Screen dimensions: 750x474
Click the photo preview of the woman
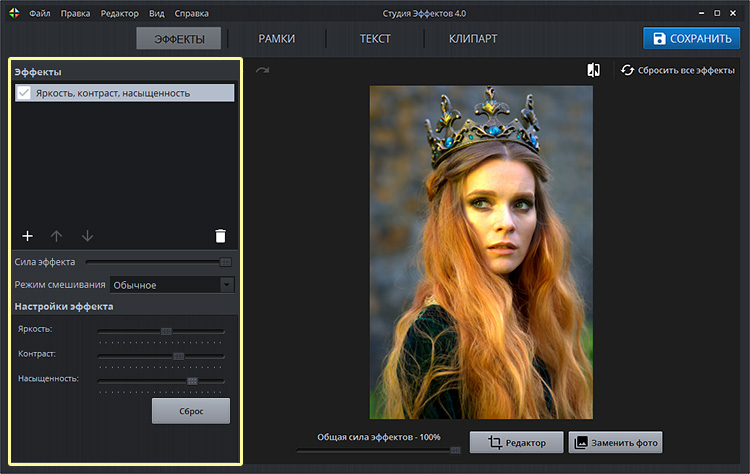coord(481,252)
